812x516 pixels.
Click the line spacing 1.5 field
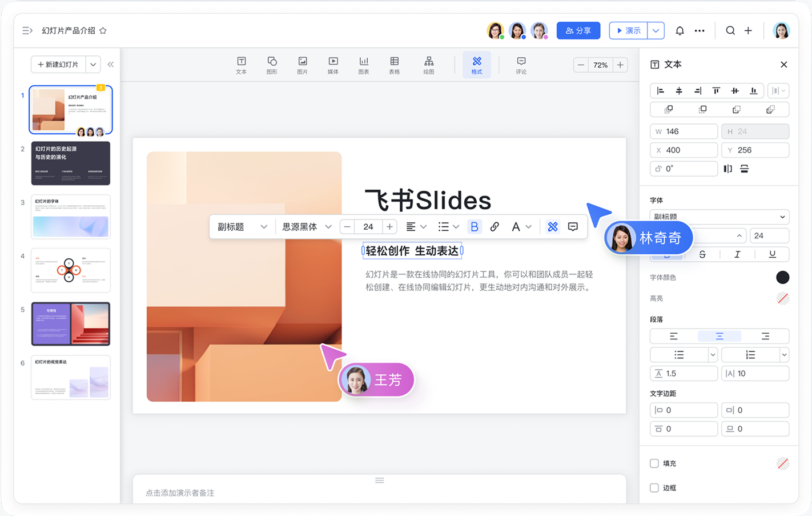684,373
